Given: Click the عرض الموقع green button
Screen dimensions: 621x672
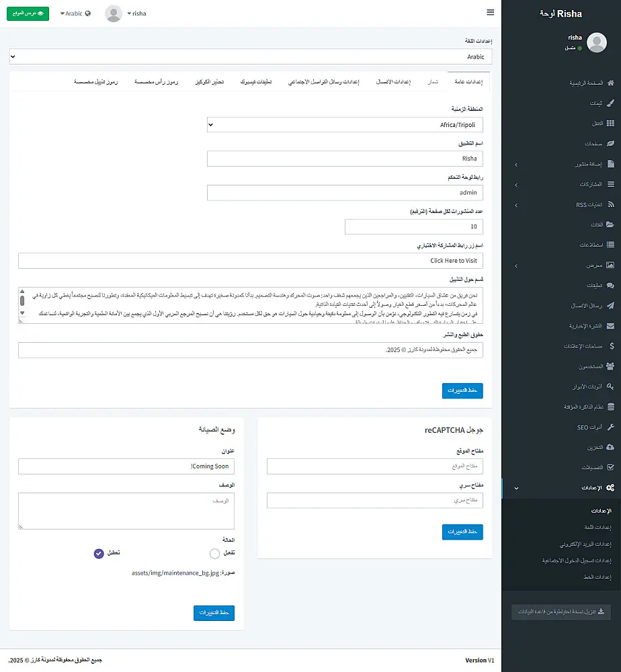Looking at the screenshot, I should [28, 13].
